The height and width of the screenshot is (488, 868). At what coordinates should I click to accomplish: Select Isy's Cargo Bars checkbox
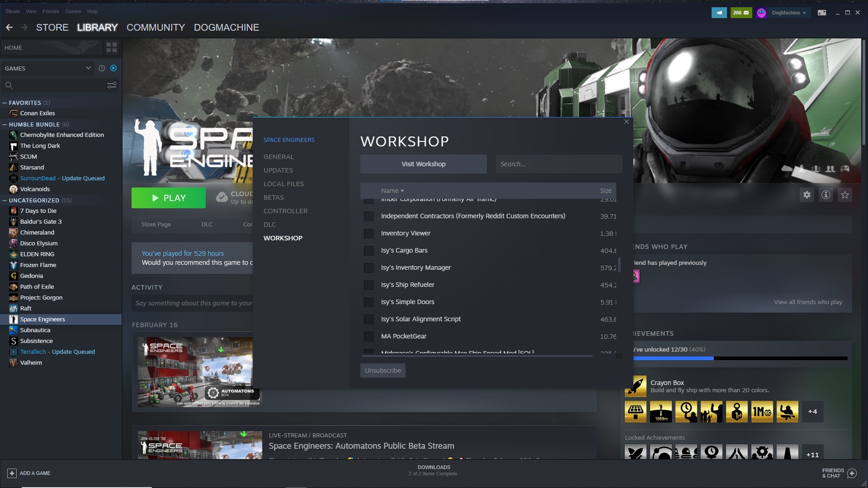[369, 251]
